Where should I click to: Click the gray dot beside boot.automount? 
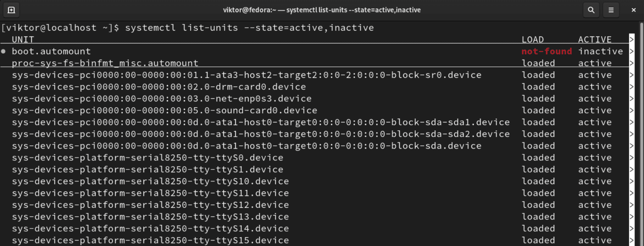pos(3,51)
